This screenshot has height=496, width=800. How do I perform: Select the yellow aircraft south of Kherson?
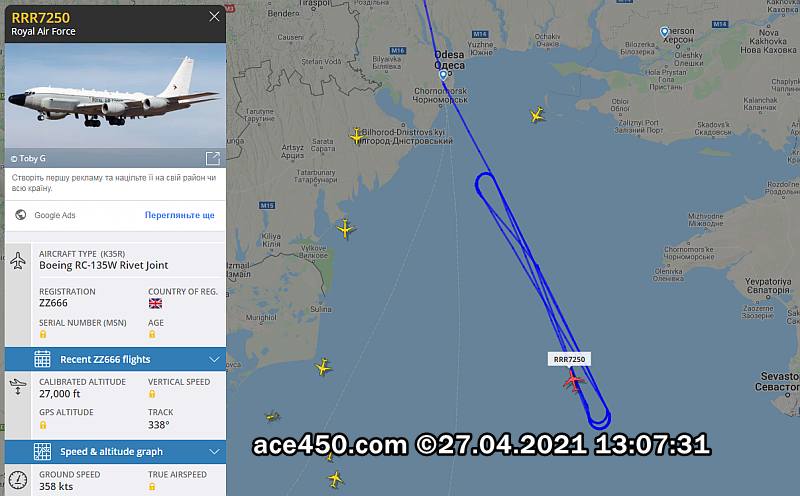tap(537, 115)
